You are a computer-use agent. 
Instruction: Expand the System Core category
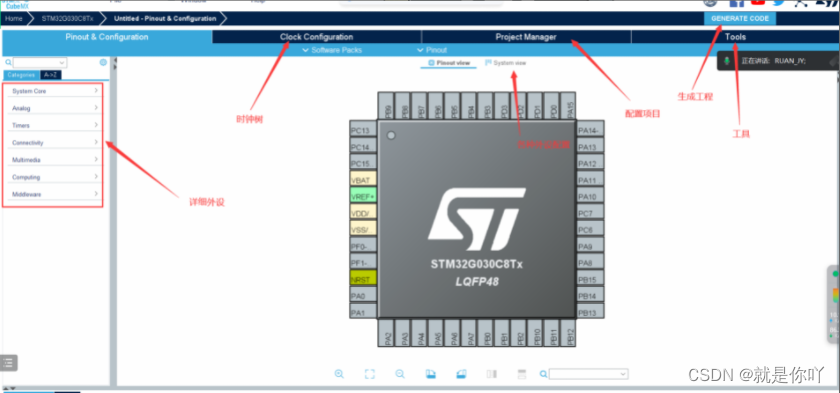pos(55,91)
